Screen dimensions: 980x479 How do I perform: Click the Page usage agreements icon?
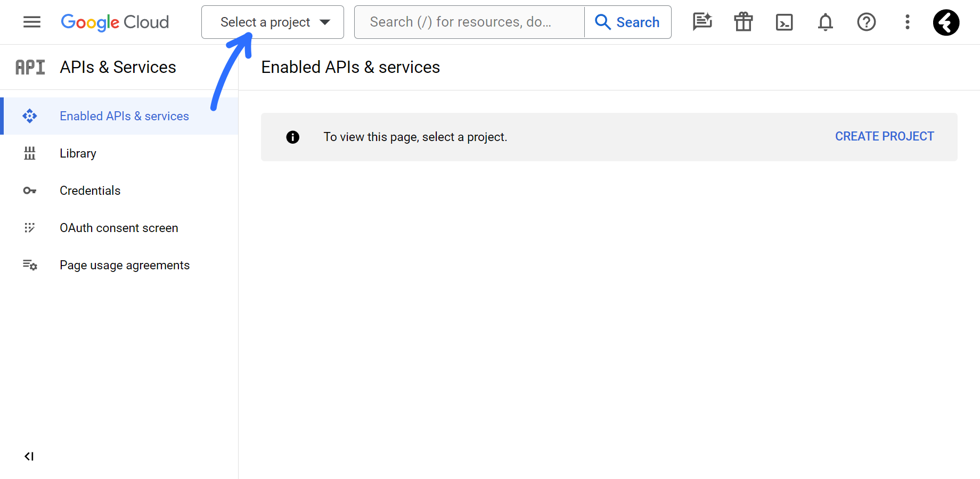[x=30, y=265]
